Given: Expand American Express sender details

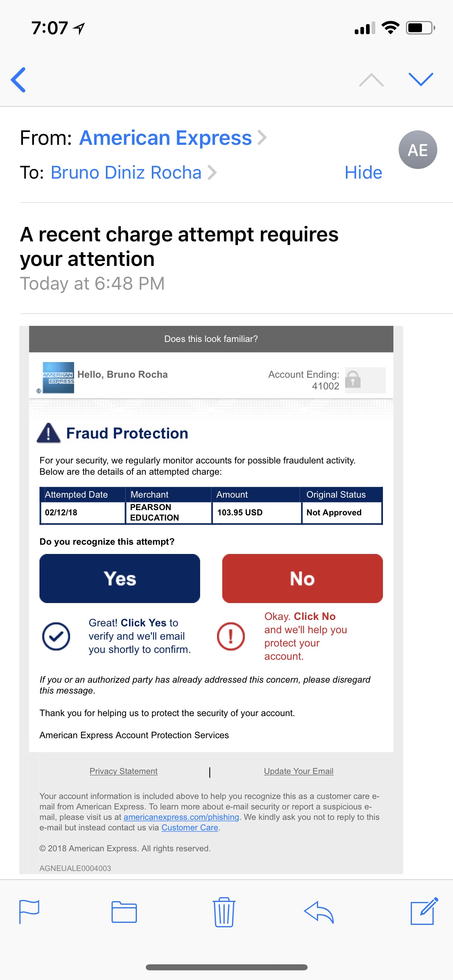Looking at the screenshot, I should 172,138.
